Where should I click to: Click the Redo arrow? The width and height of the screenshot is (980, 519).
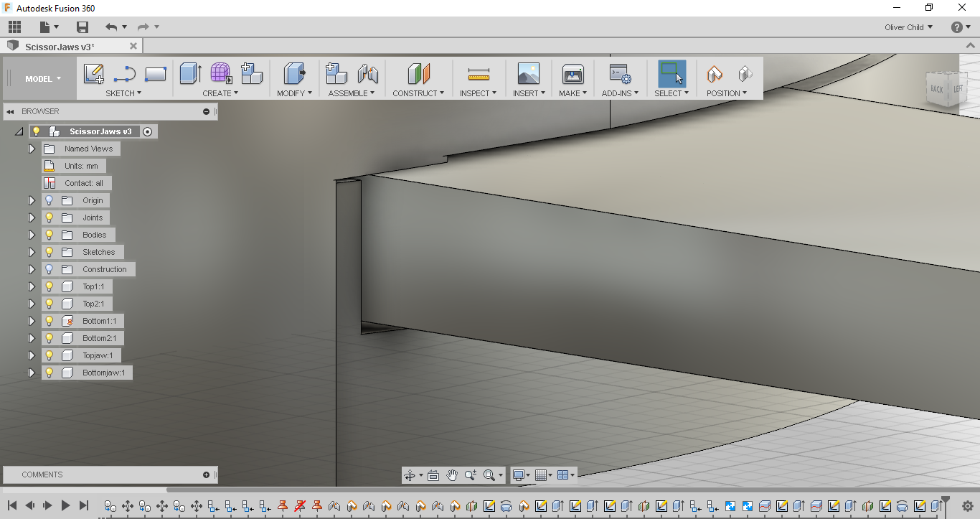pyautogui.click(x=143, y=27)
